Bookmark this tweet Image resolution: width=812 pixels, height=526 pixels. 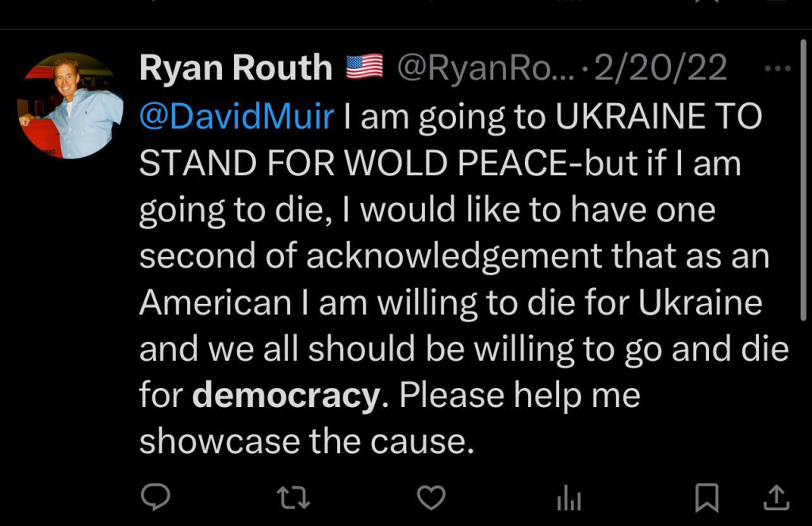pos(706,497)
